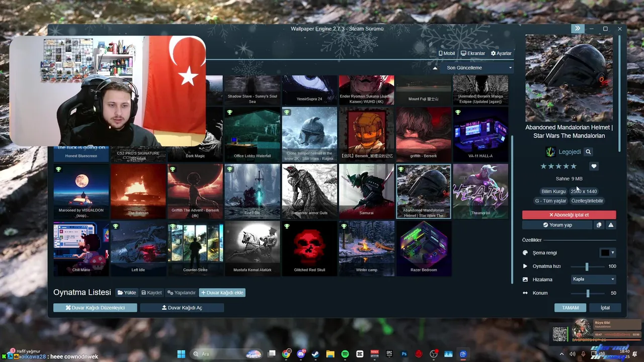Screen dimensions: 644x362
Task: Click Aboneliği iptal et button
Action: click(x=569, y=215)
